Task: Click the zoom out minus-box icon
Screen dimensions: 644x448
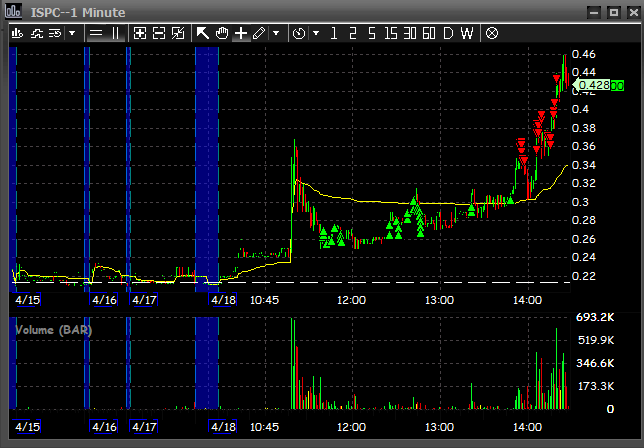Action: click(159, 33)
